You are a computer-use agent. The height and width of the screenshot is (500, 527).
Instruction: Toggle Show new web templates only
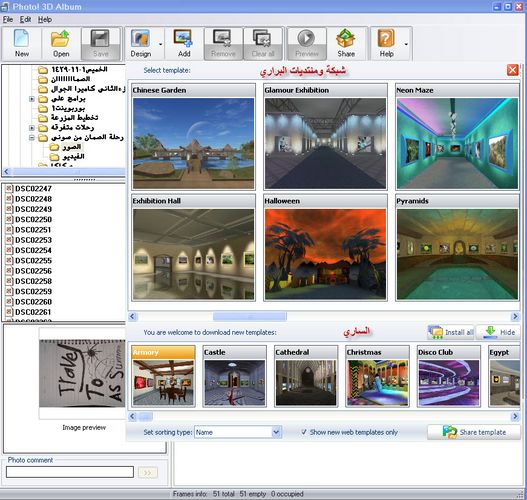click(x=304, y=432)
